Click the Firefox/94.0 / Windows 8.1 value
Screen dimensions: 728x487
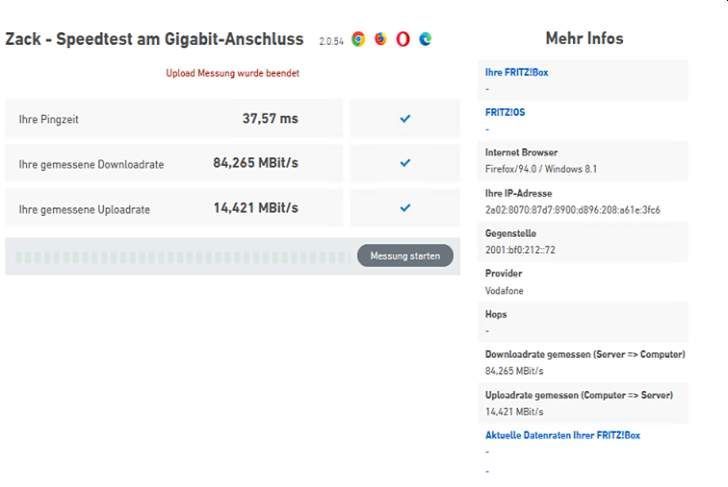point(541,169)
